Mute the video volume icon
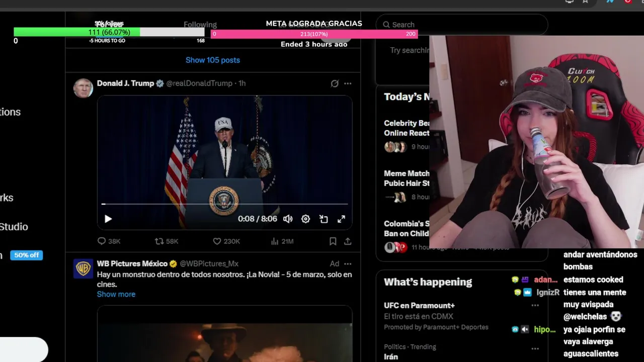This screenshot has width=644, height=362. click(288, 219)
